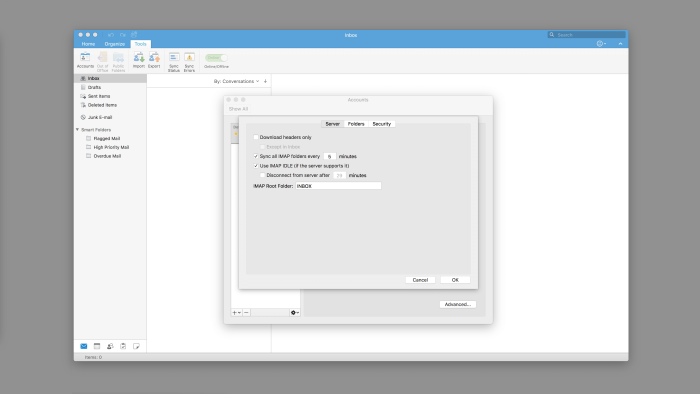700x394 pixels.
Task: Click the Cancel button
Action: [420, 280]
